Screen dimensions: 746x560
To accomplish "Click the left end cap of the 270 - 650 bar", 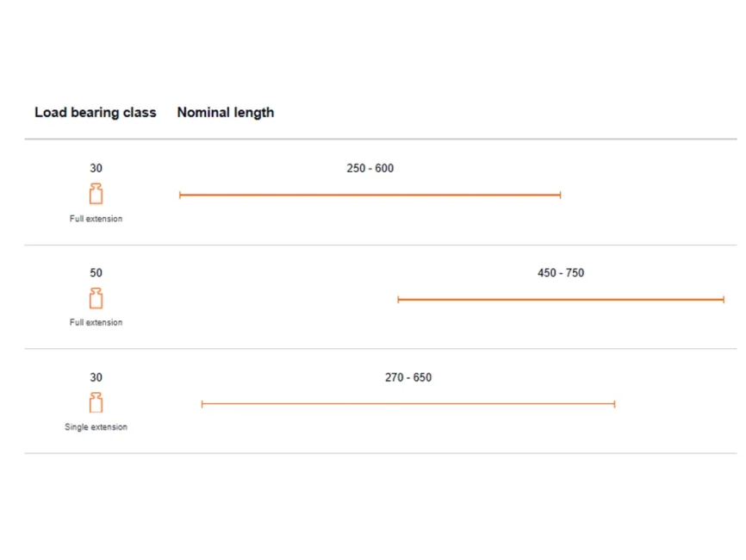I will [x=202, y=403].
